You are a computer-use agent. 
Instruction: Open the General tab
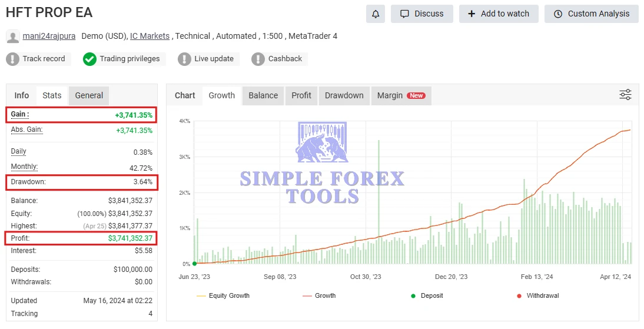point(89,95)
